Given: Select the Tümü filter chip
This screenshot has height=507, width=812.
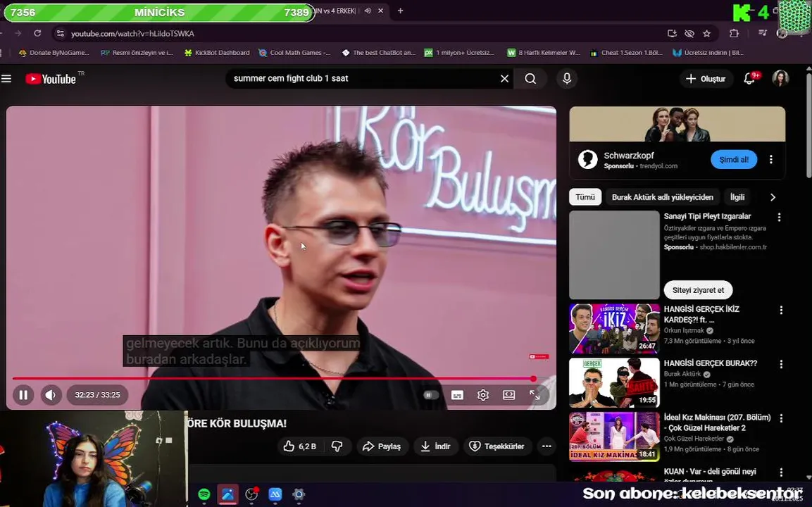Looking at the screenshot, I should pyautogui.click(x=585, y=197).
